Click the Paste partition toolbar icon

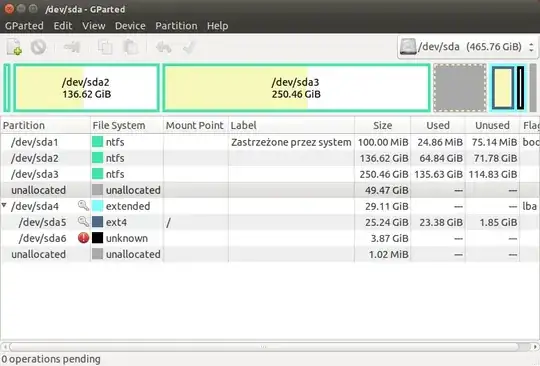(131, 47)
